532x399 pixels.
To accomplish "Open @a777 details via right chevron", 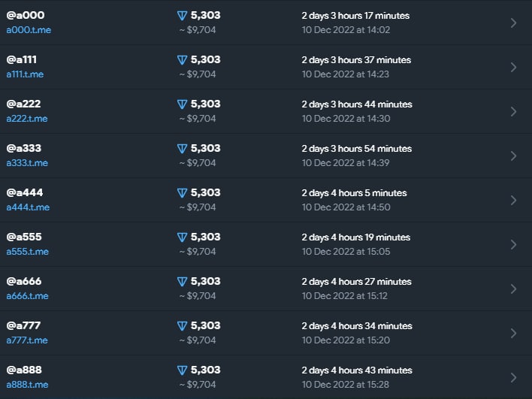I will point(513,333).
